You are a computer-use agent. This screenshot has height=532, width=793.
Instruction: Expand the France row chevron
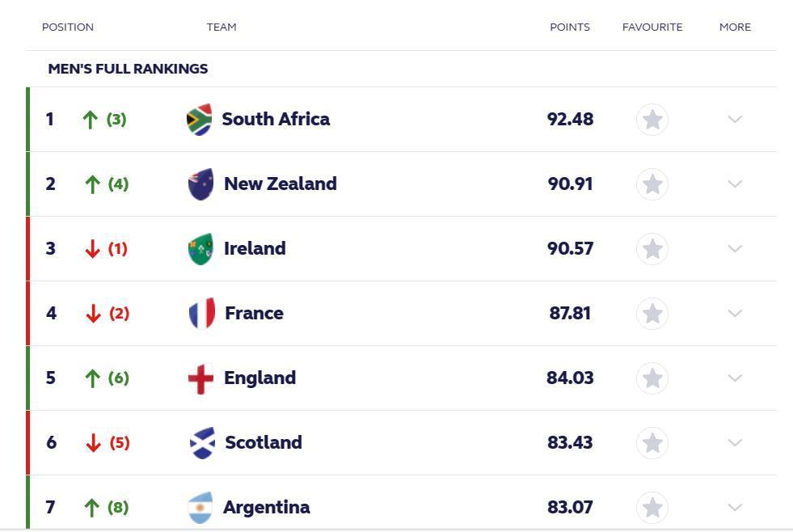click(x=735, y=314)
